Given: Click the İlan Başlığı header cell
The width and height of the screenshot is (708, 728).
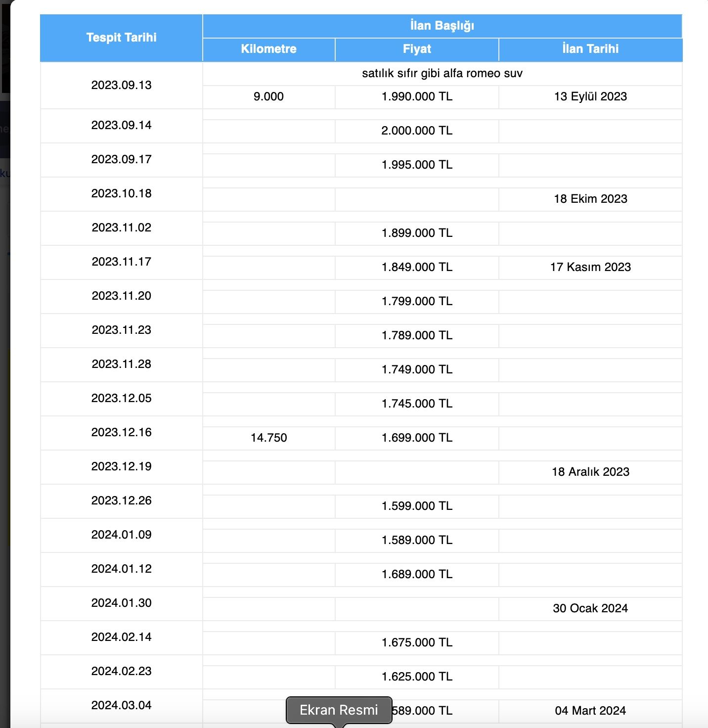Looking at the screenshot, I should 442,26.
